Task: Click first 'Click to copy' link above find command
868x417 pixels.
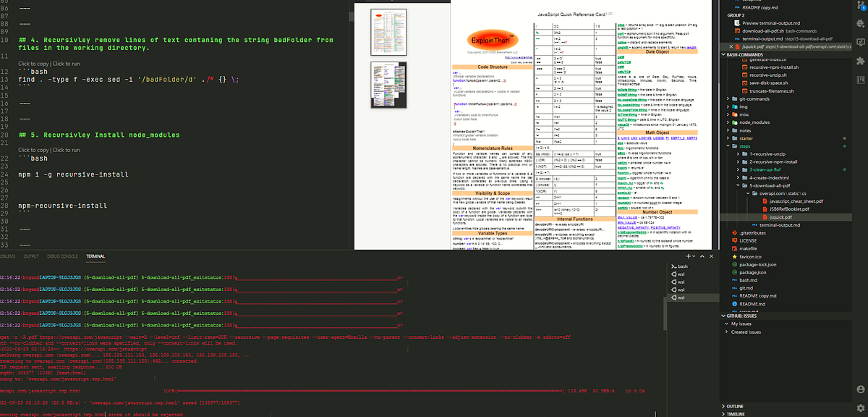Action: point(33,64)
